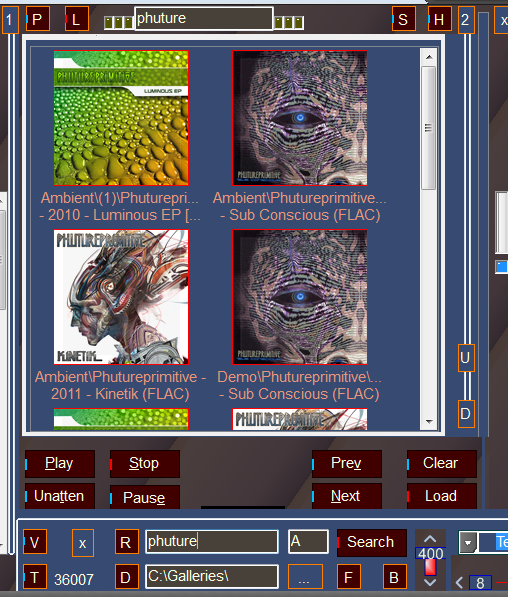Image resolution: width=508 pixels, height=597 pixels.
Task: Click the "B" button
Action: pos(395,576)
